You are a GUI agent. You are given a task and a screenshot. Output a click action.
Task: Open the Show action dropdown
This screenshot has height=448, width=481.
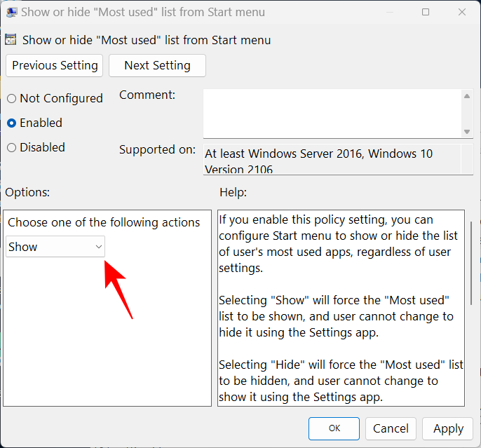55,247
